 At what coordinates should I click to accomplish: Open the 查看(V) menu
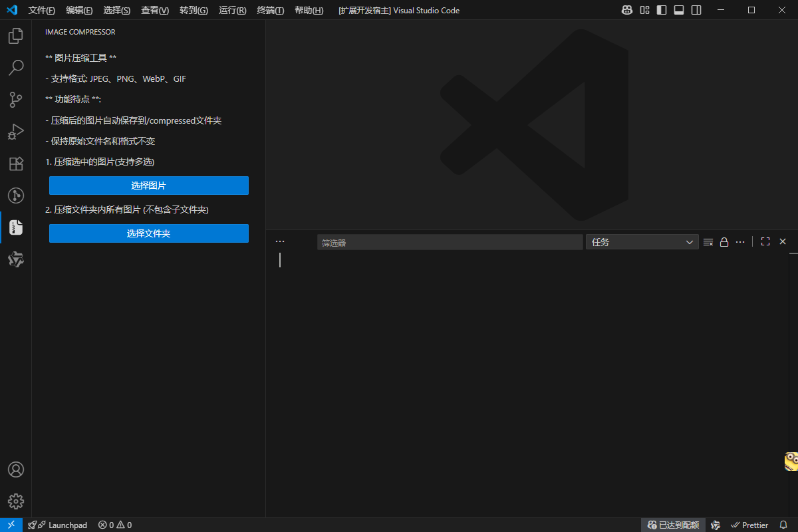tap(155, 10)
